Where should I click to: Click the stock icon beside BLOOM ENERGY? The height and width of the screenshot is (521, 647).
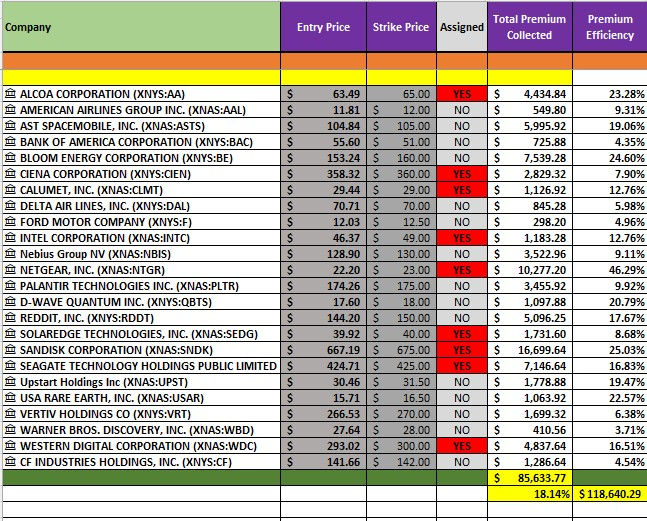10,158
